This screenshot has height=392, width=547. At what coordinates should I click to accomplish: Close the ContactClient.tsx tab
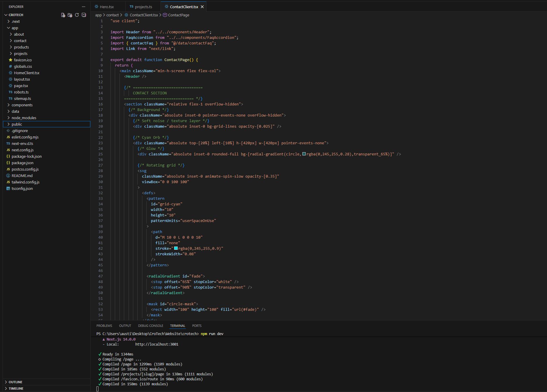(202, 6)
